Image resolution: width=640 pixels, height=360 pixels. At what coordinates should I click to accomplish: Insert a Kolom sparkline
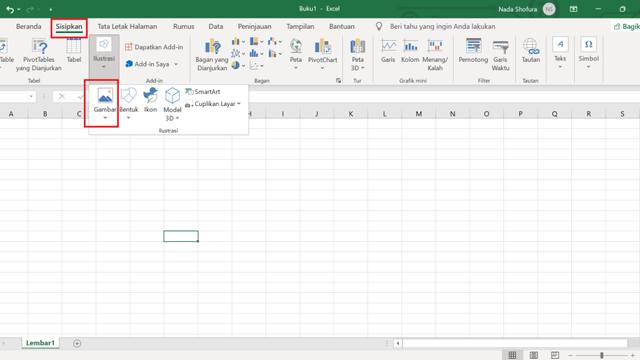pyautogui.click(x=410, y=51)
